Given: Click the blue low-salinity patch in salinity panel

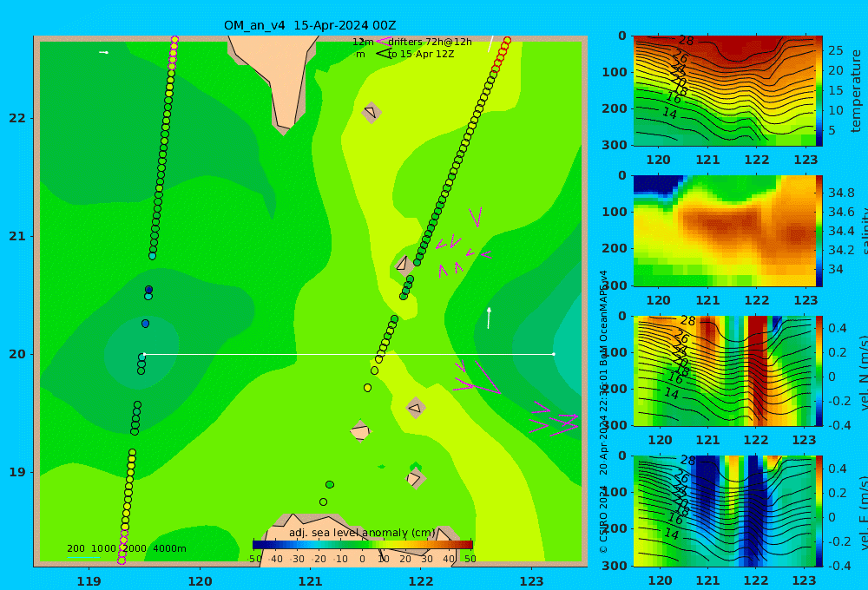Looking at the screenshot, I should pos(656,185).
